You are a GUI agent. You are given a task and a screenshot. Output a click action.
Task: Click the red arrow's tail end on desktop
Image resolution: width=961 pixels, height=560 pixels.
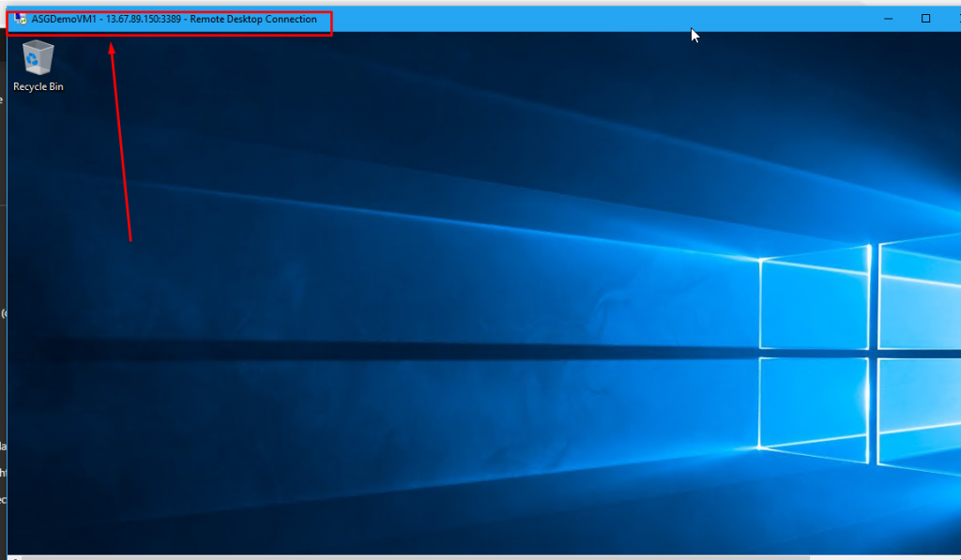click(130, 239)
